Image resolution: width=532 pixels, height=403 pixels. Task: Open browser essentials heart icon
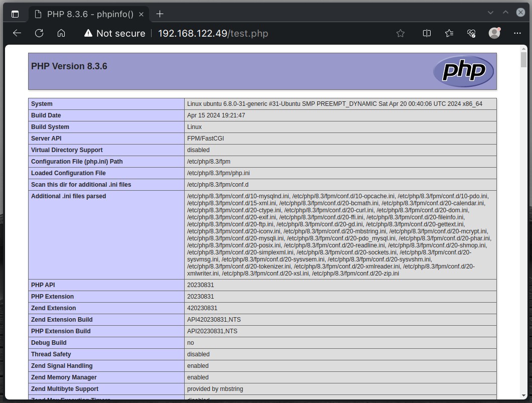pos(471,33)
